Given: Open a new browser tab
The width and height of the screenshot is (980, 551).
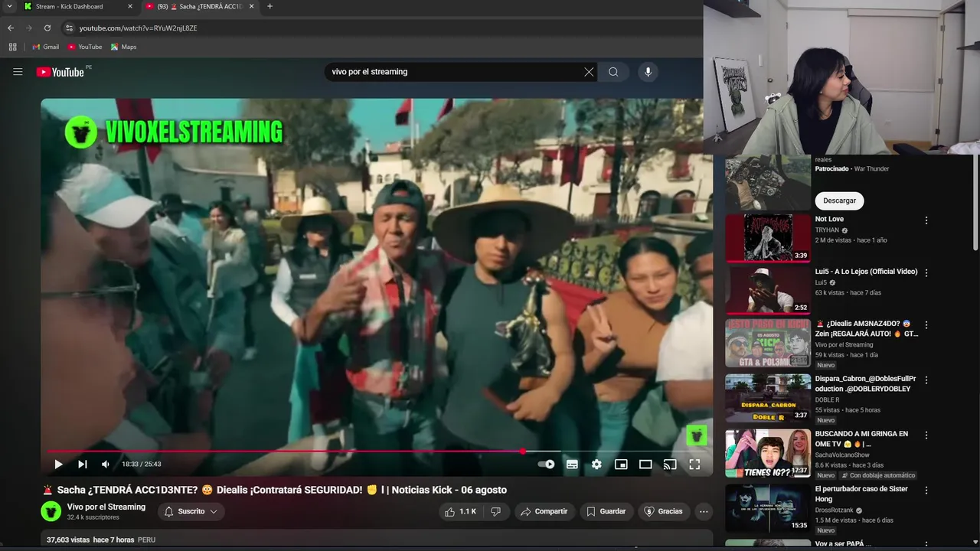Looking at the screenshot, I should 269,6.
